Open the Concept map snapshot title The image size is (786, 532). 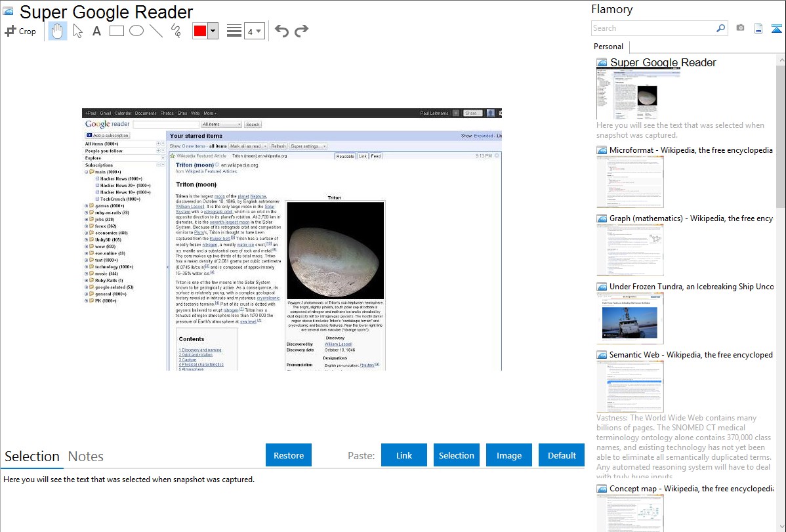tap(692, 489)
